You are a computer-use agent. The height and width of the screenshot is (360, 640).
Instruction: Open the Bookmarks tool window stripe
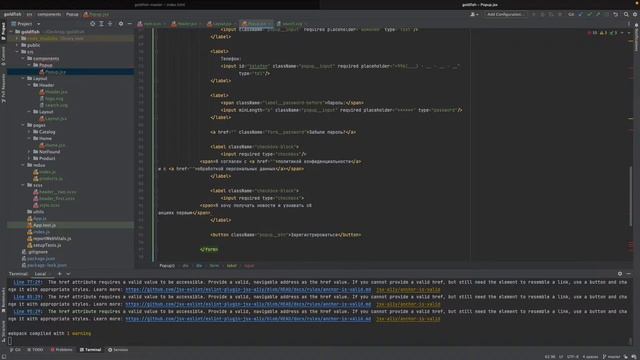tap(3, 300)
